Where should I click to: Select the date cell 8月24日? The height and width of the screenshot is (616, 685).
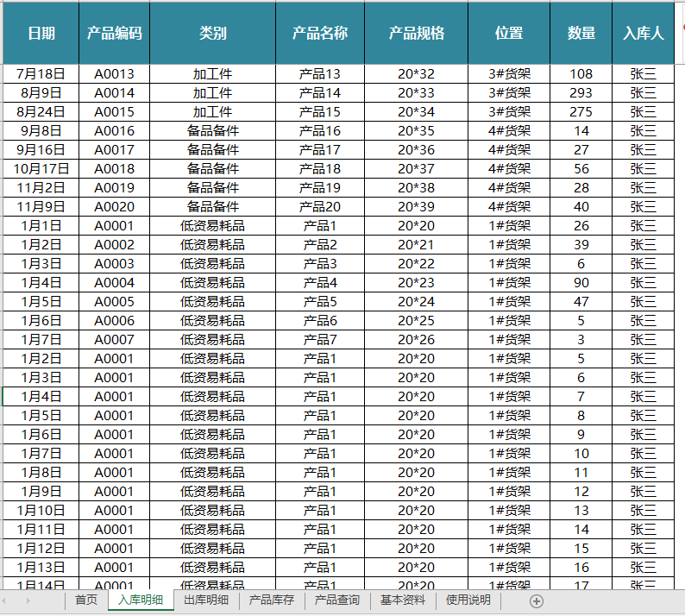[x=41, y=112]
